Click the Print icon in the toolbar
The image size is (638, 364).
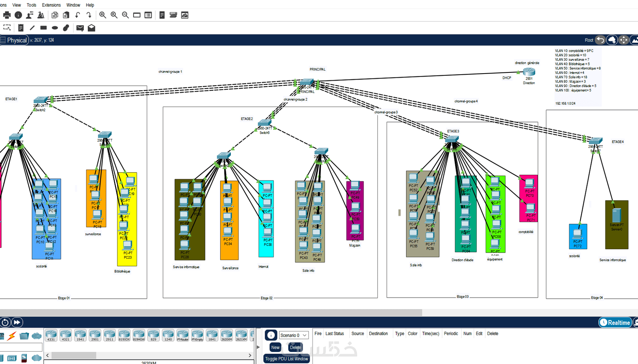[7, 15]
